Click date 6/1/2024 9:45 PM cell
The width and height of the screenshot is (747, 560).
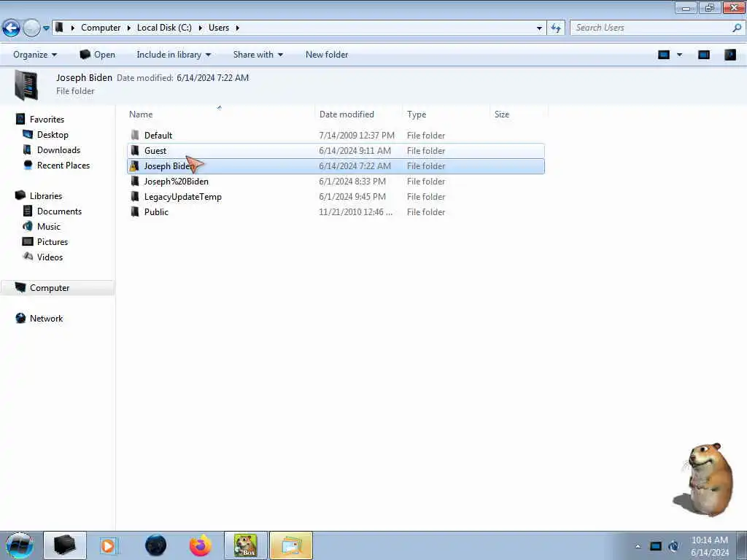pyautogui.click(x=352, y=197)
